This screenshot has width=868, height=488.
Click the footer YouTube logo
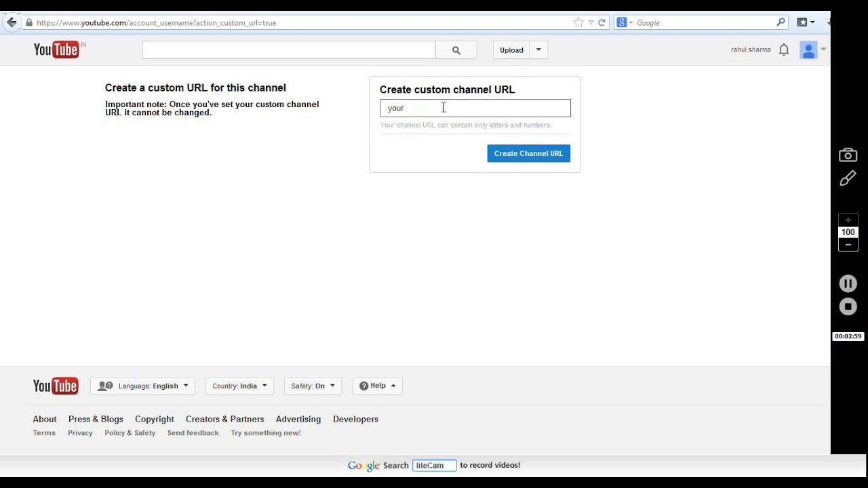coord(56,386)
